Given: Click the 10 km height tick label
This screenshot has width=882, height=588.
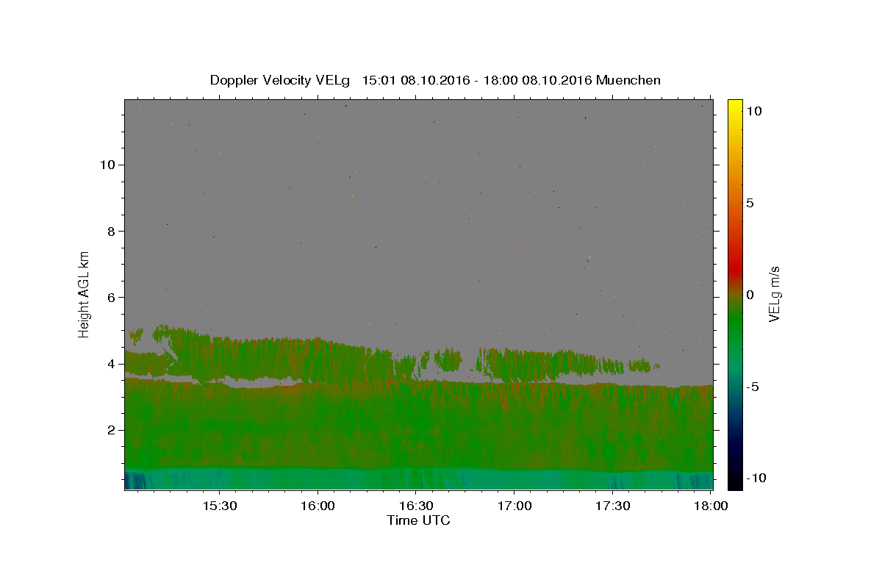Looking at the screenshot, I should coord(107,165).
